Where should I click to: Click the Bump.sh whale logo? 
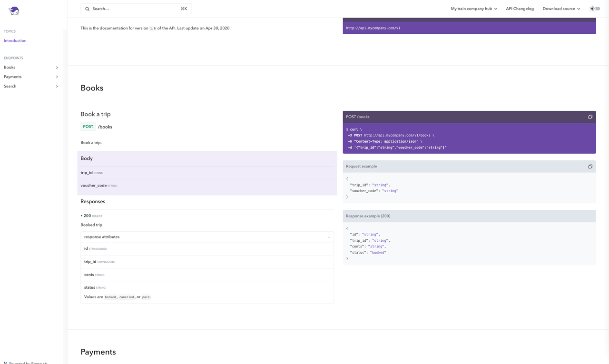pyautogui.click(x=14, y=10)
